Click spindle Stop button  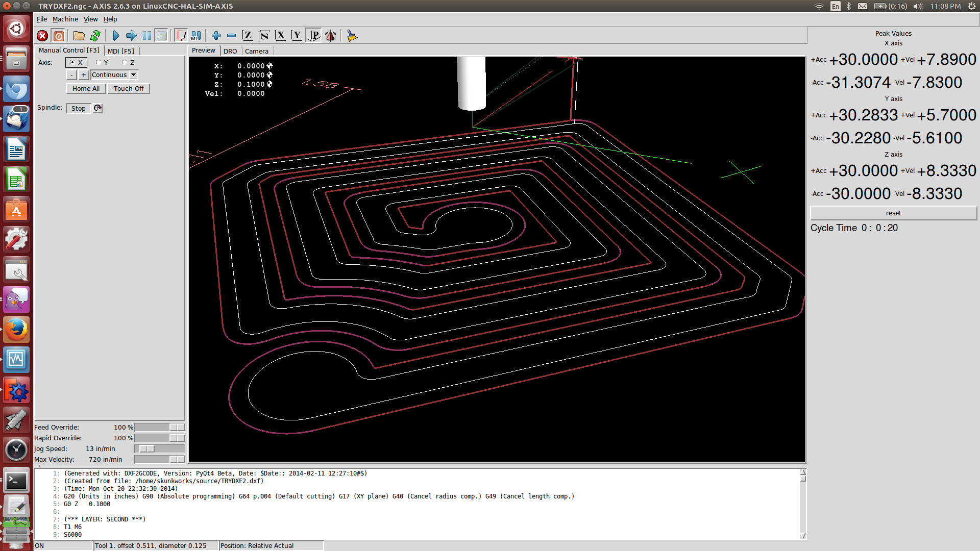pyautogui.click(x=78, y=108)
